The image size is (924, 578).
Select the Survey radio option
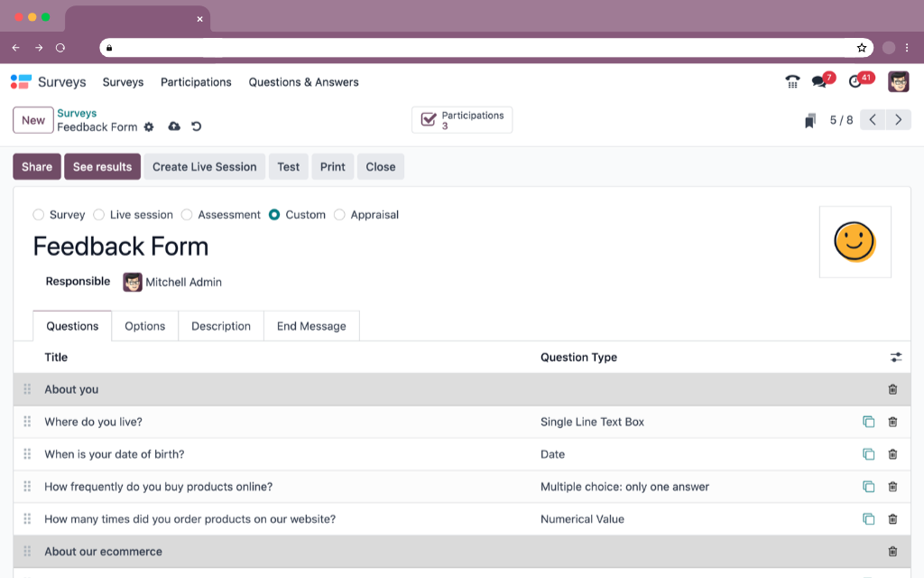(x=38, y=215)
